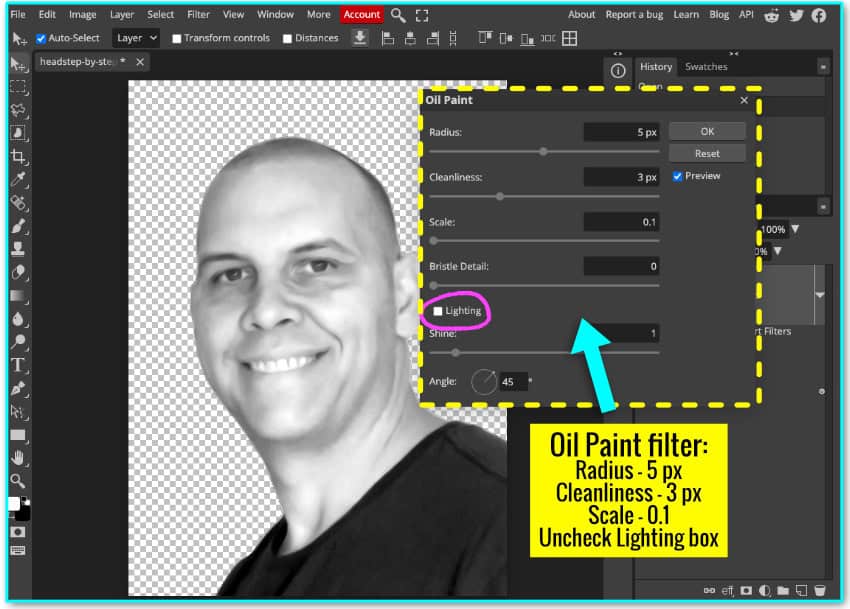Select the Gradient tool
The width and height of the screenshot is (850, 609).
click(18, 296)
